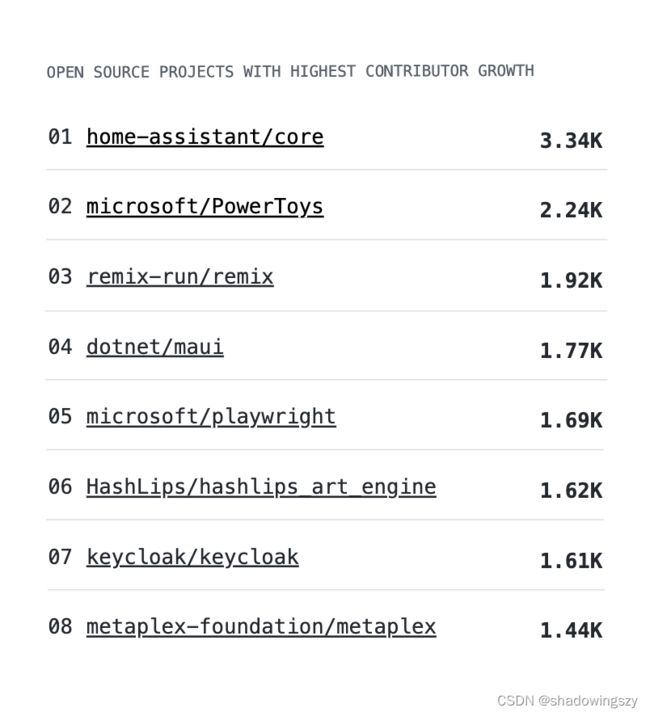
Task: Click the 3.34K contributor growth value
Action: (571, 141)
